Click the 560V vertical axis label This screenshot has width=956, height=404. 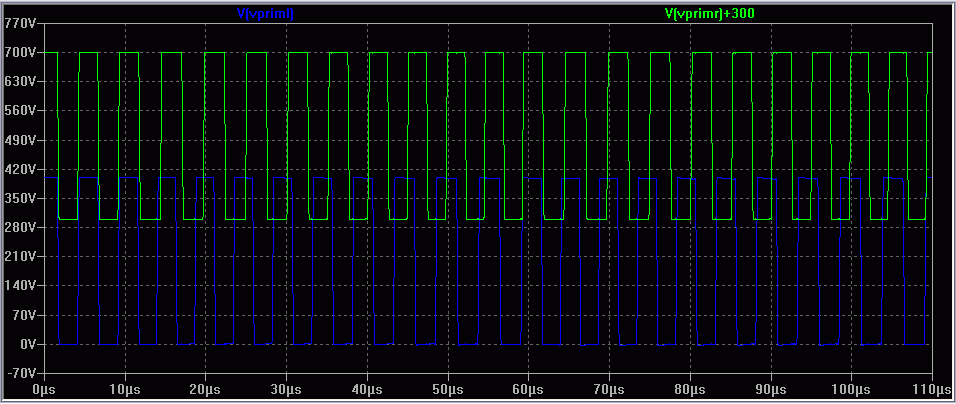[20, 111]
